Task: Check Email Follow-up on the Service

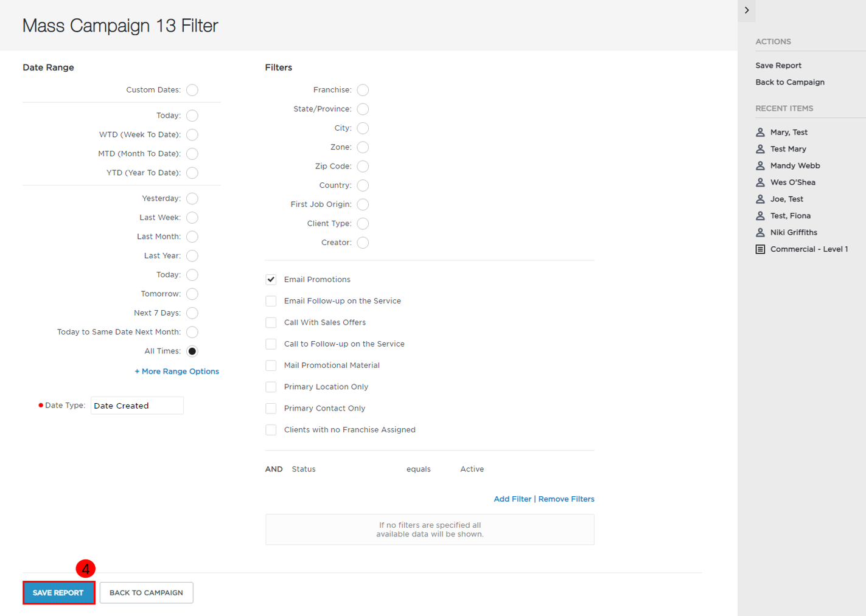Action: (271, 301)
